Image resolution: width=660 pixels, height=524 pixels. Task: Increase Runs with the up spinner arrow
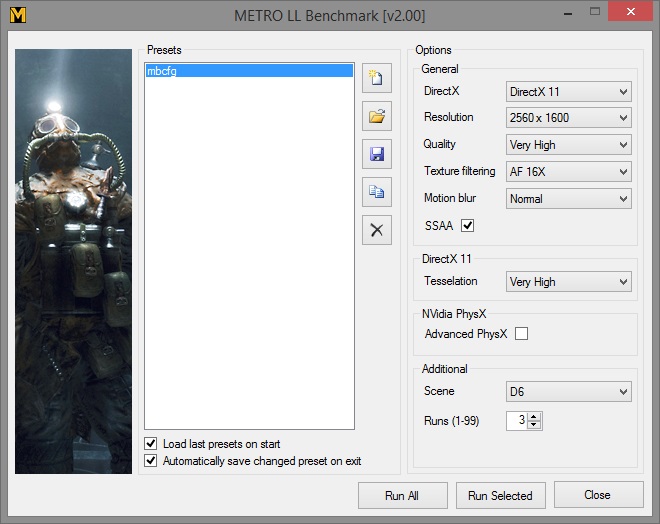(x=534, y=417)
